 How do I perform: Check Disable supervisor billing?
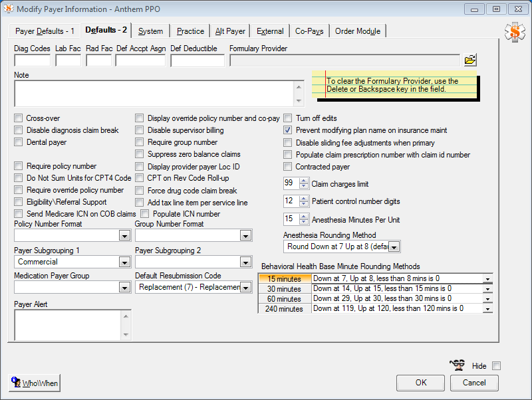tap(139, 130)
